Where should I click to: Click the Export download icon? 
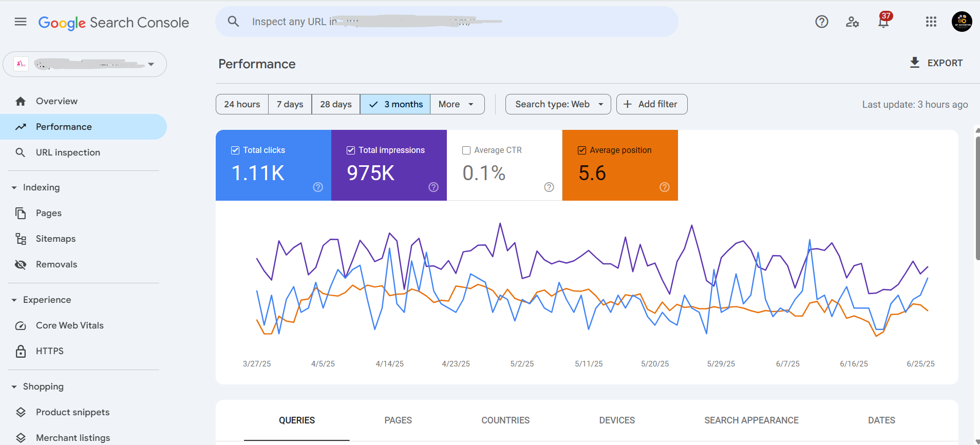[x=915, y=63]
